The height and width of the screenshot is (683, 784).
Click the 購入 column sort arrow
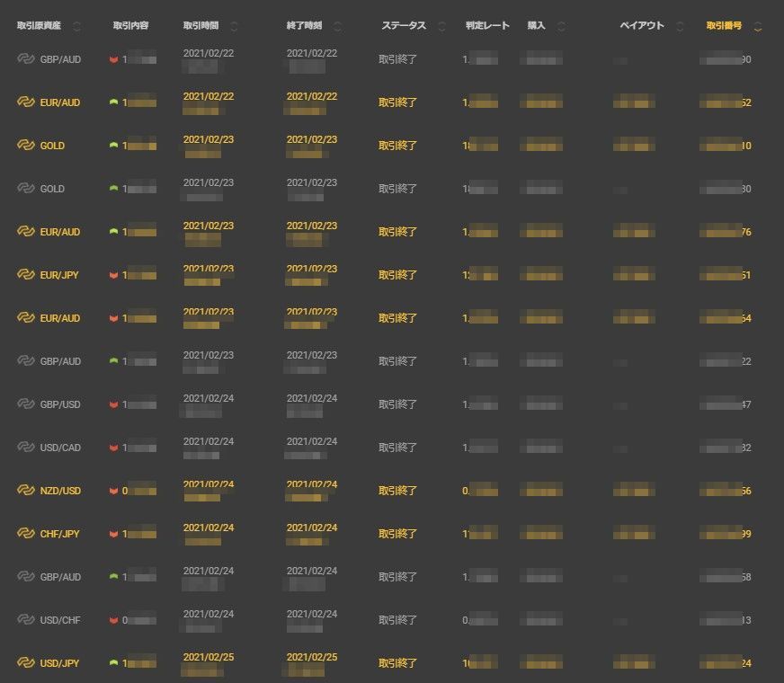click(x=562, y=26)
